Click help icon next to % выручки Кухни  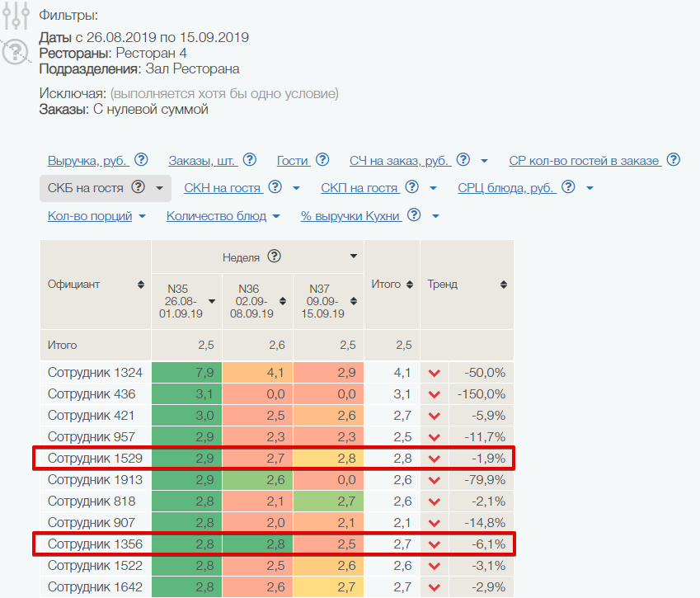414,216
